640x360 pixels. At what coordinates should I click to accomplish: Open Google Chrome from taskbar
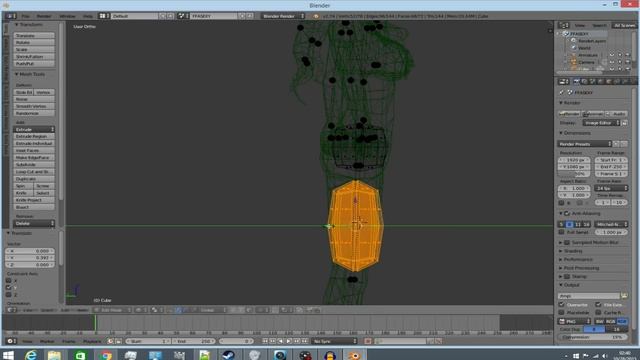pos(106,355)
